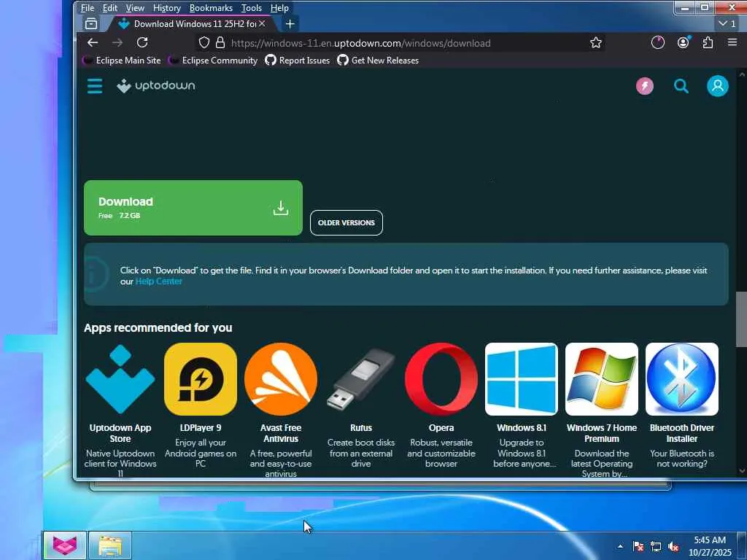
Task: Open the Windows 7 Home Premium icon
Action: click(602, 379)
